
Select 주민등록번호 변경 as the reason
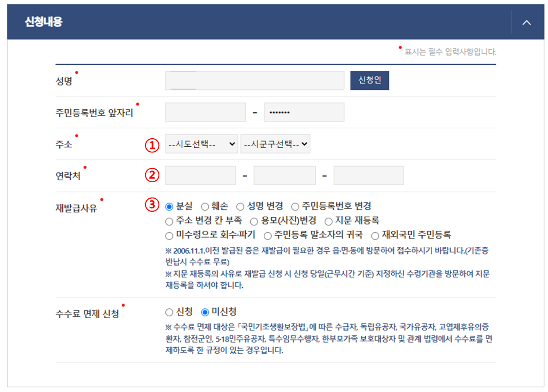coord(295,207)
